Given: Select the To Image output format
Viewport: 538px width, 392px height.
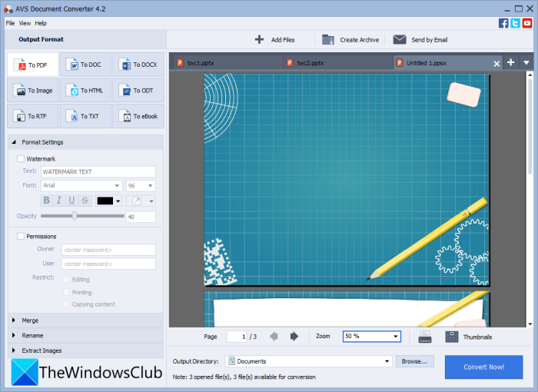Looking at the screenshot, I should pos(33,90).
